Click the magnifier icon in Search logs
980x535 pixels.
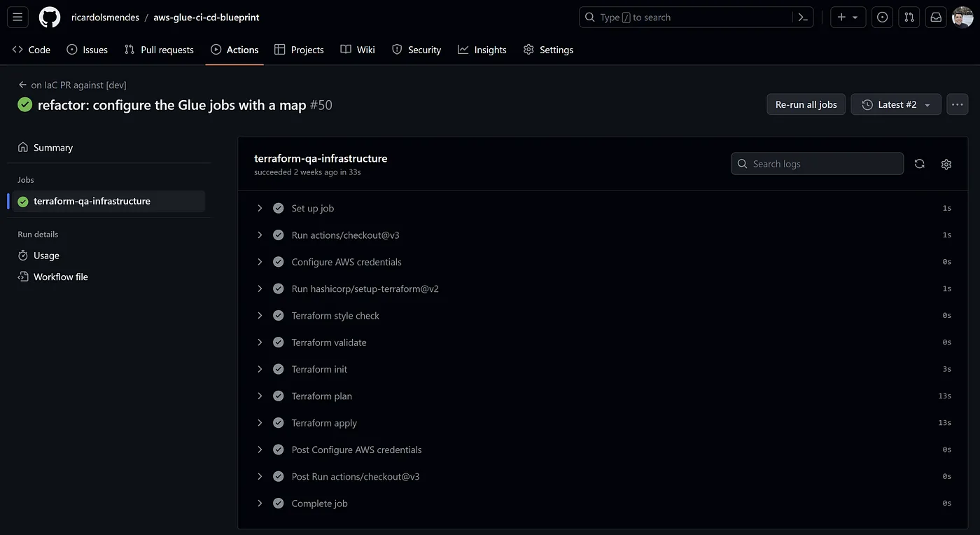coord(742,164)
